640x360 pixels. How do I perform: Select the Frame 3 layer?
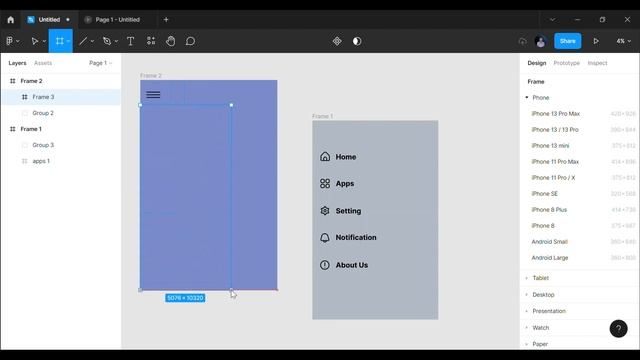tap(61, 97)
